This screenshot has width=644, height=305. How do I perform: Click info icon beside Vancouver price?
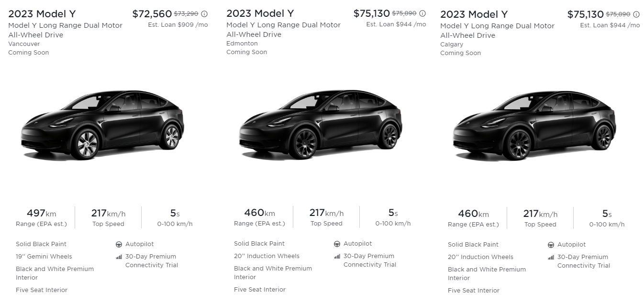204,14
